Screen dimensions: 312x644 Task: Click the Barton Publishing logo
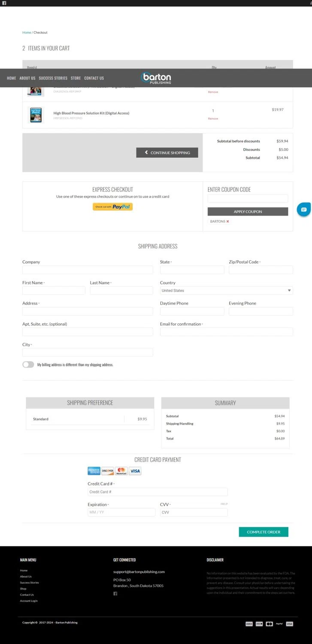pos(156,78)
